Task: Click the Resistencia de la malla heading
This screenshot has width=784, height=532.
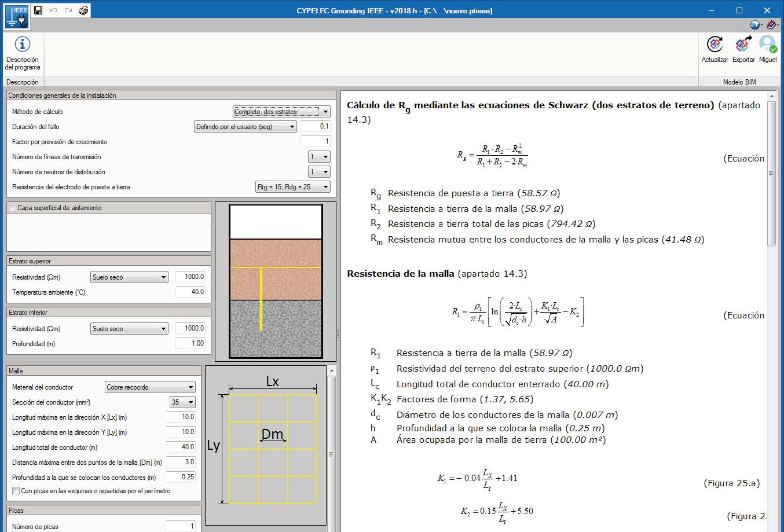Action: pos(401,274)
